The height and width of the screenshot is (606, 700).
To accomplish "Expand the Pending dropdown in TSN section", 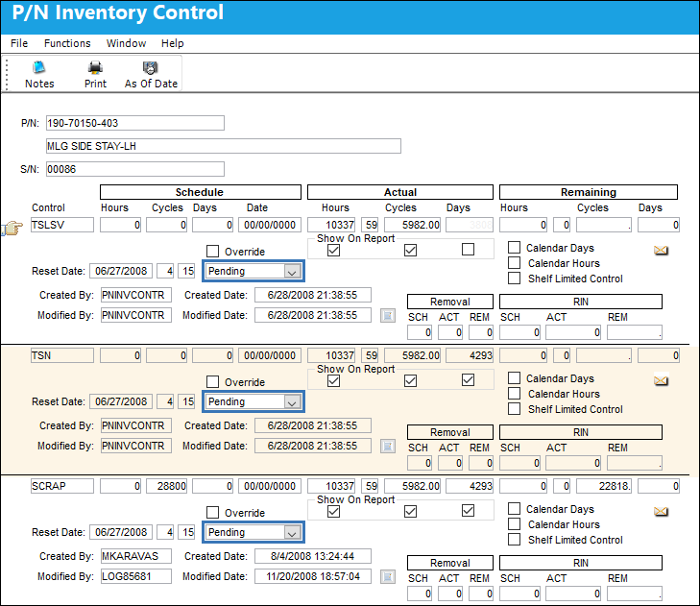I will 292,401.
